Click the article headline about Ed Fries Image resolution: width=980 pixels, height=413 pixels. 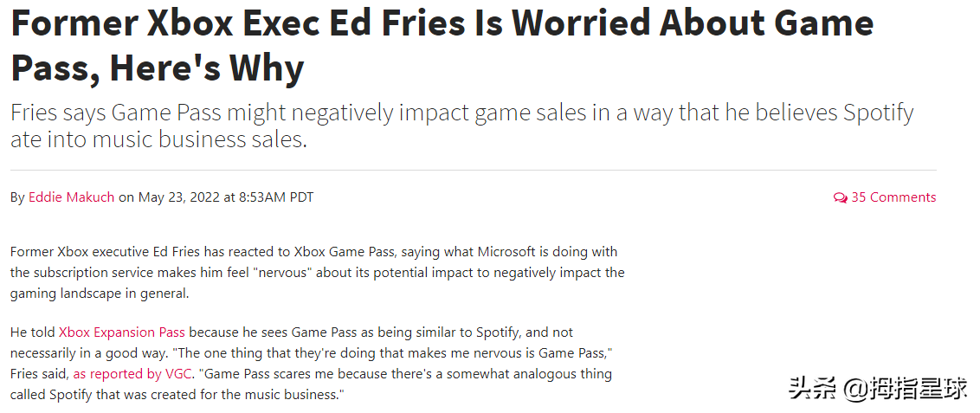(442, 24)
